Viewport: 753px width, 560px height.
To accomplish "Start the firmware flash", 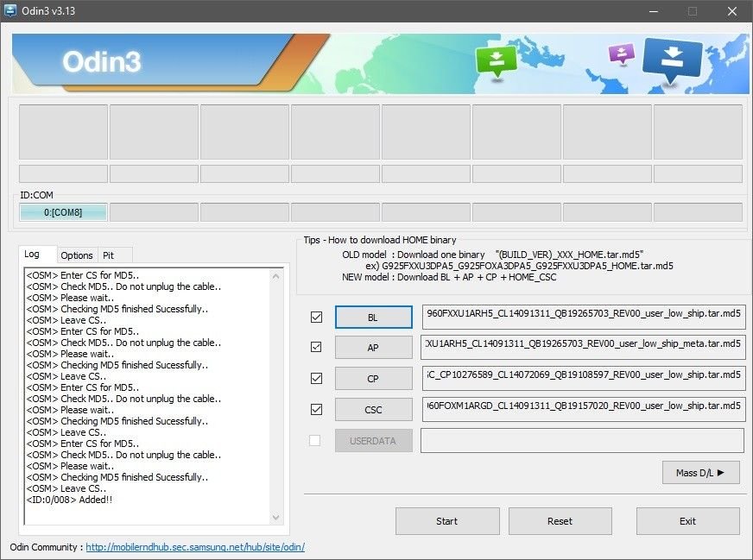I will point(447,521).
